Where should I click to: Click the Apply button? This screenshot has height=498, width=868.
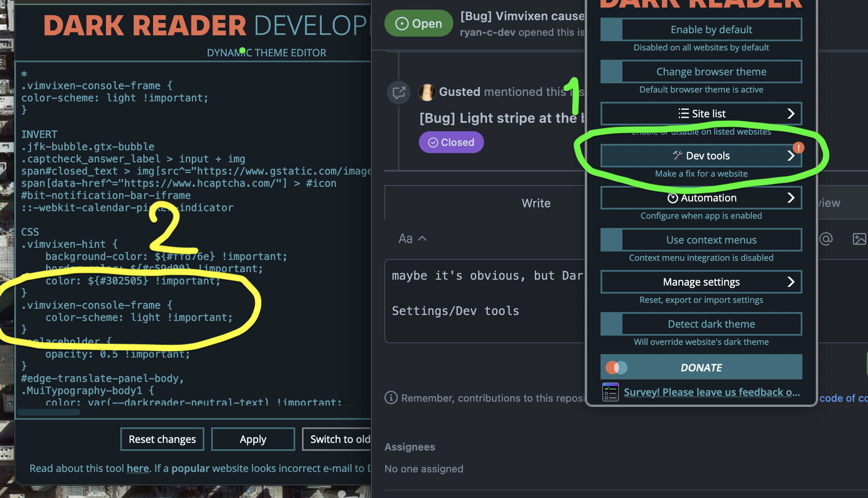[x=252, y=439]
